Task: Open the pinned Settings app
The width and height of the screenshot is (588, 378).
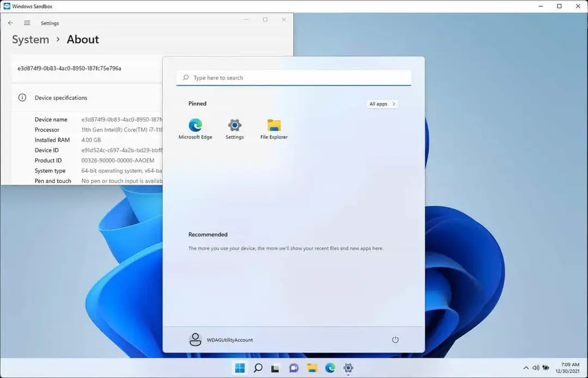Action: point(235,128)
